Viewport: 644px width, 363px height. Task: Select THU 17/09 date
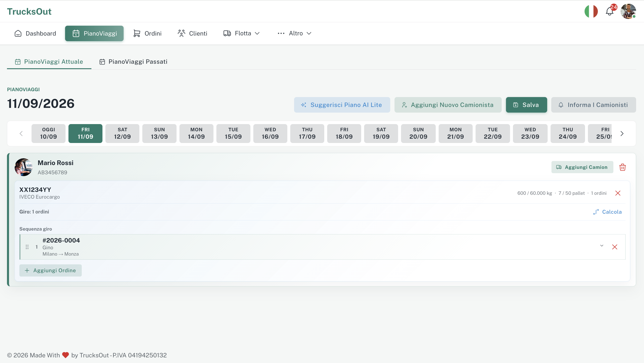click(307, 134)
